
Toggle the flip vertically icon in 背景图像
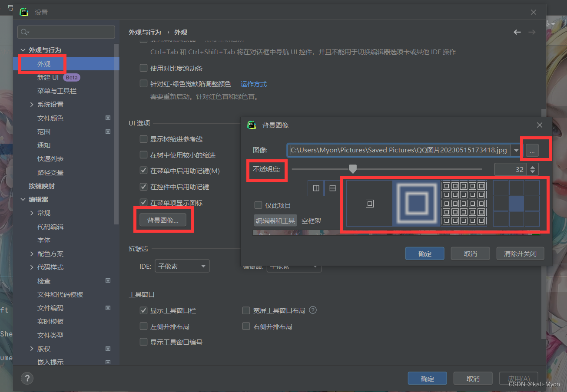pos(332,188)
